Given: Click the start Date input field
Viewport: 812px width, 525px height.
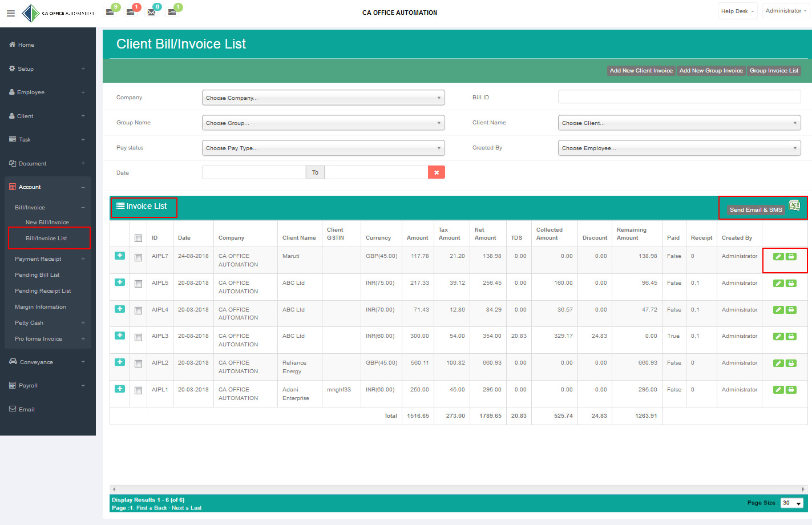Looking at the screenshot, I should tap(254, 172).
